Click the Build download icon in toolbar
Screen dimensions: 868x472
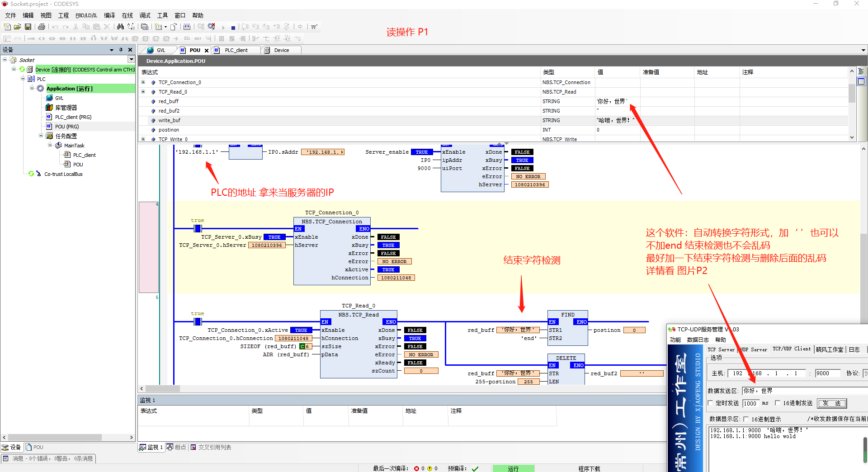coord(187,27)
